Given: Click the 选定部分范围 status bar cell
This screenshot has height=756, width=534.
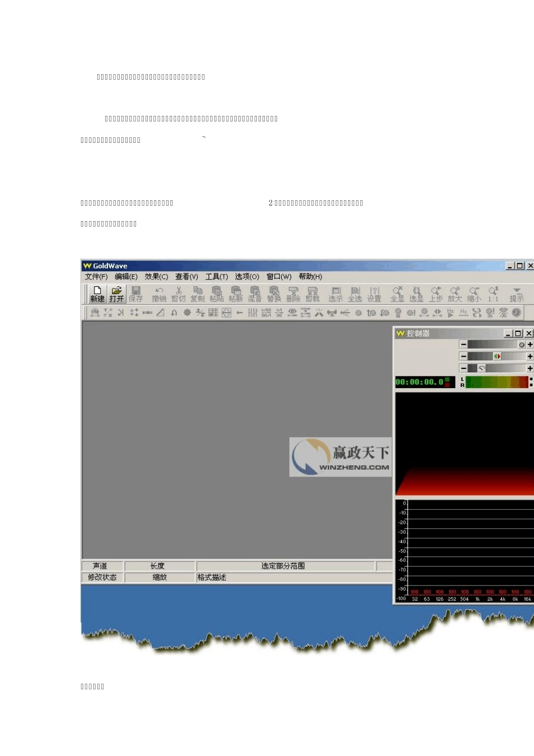Looking at the screenshot, I should (286, 566).
